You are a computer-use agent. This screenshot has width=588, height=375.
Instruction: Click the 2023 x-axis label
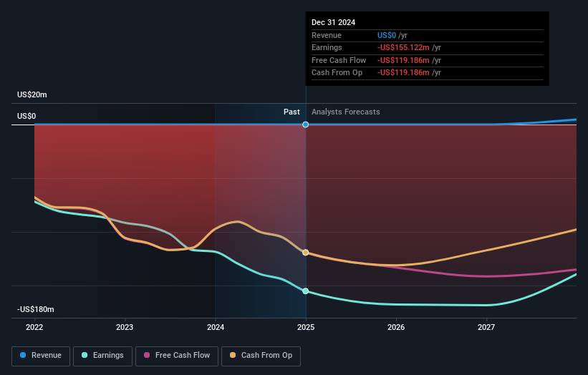tap(125, 327)
